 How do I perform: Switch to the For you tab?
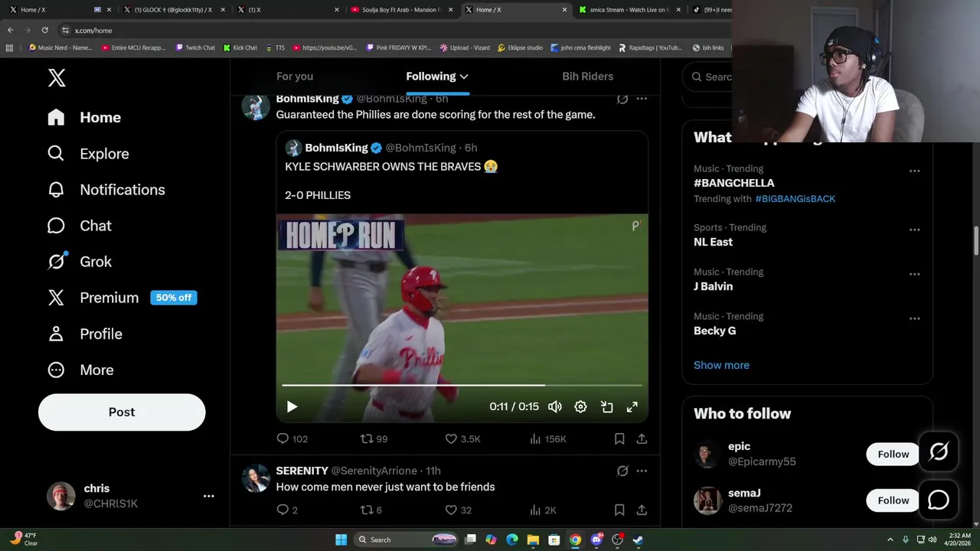coord(295,77)
